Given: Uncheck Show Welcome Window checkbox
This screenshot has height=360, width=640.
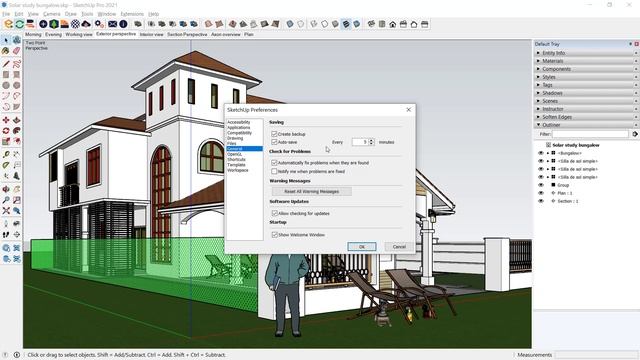Looking at the screenshot, I should tap(274, 235).
